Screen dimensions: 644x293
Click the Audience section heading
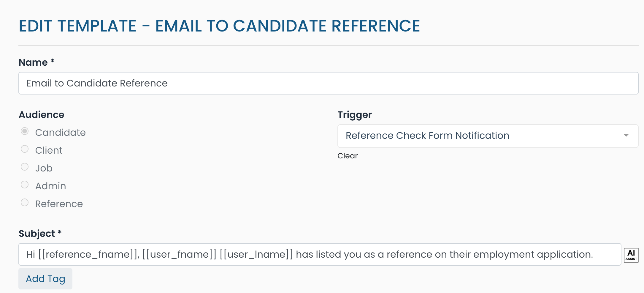[42, 114]
